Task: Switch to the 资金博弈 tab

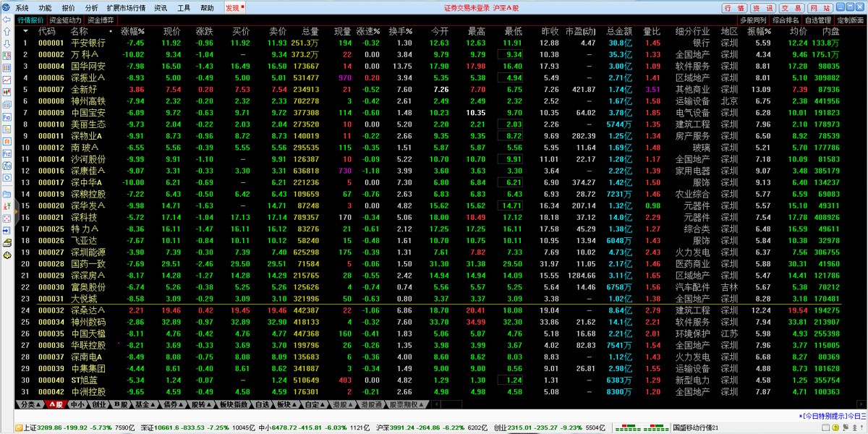Action: tap(100, 20)
